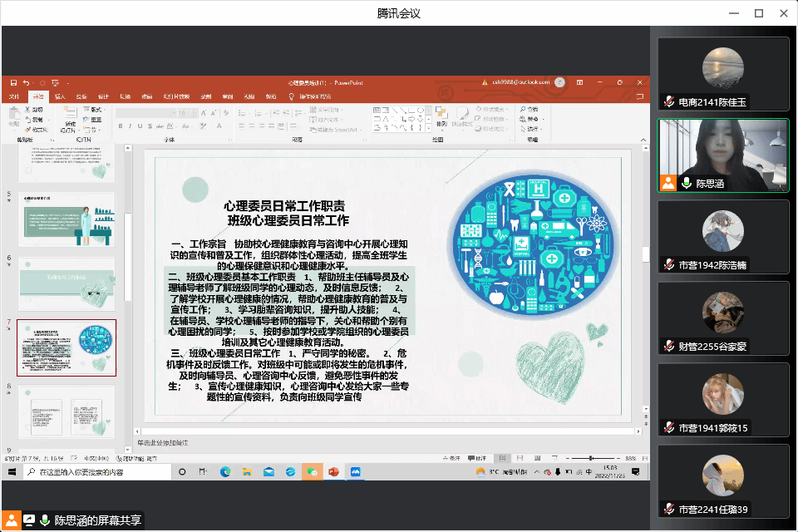Viewport: 798px width, 532px height.
Task: Click the Bold formatting button
Action: coord(121,127)
